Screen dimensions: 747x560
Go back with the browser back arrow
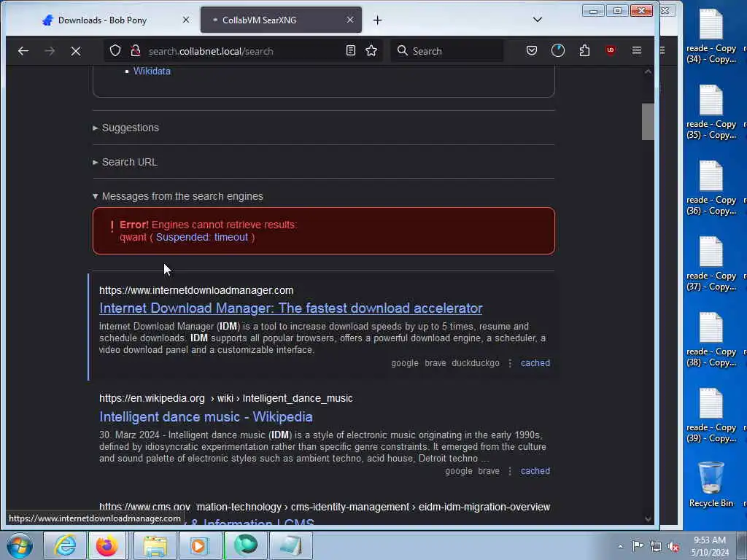click(x=23, y=51)
